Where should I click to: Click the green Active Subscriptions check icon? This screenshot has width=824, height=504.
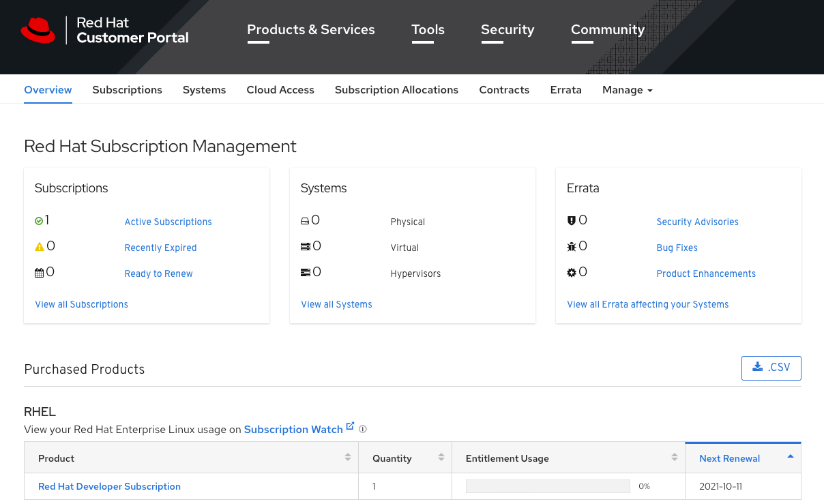pos(39,220)
